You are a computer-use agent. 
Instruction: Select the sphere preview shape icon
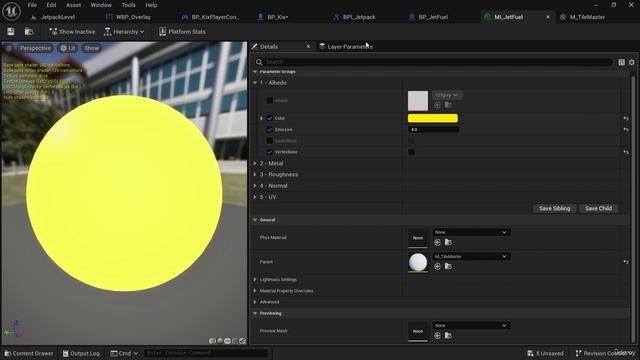point(220,341)
